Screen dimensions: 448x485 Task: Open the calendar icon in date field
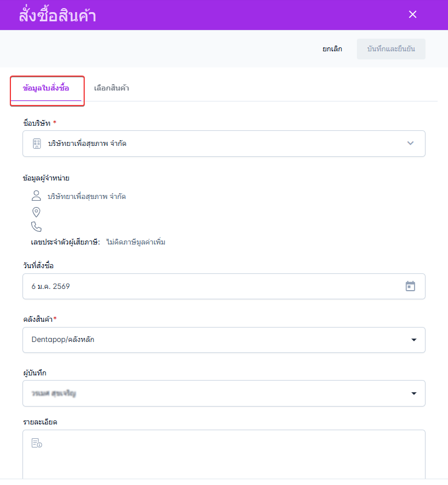coord(410,286)
